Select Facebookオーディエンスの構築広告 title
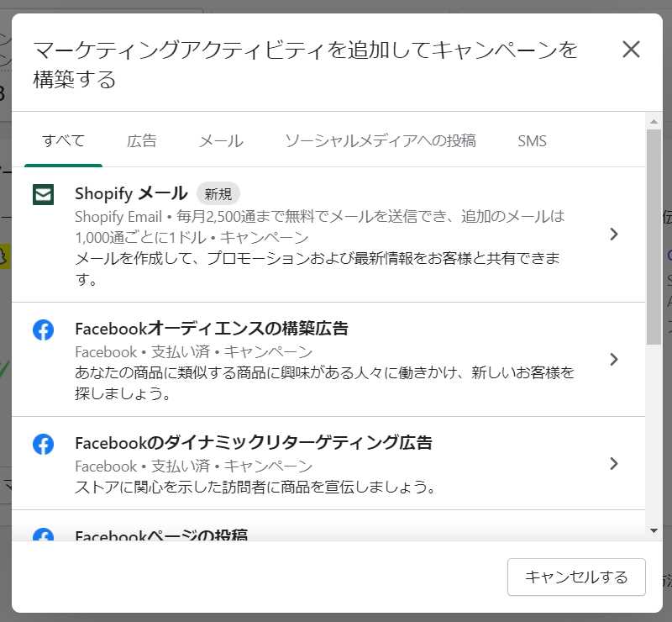672x622 pixels. 212,329
